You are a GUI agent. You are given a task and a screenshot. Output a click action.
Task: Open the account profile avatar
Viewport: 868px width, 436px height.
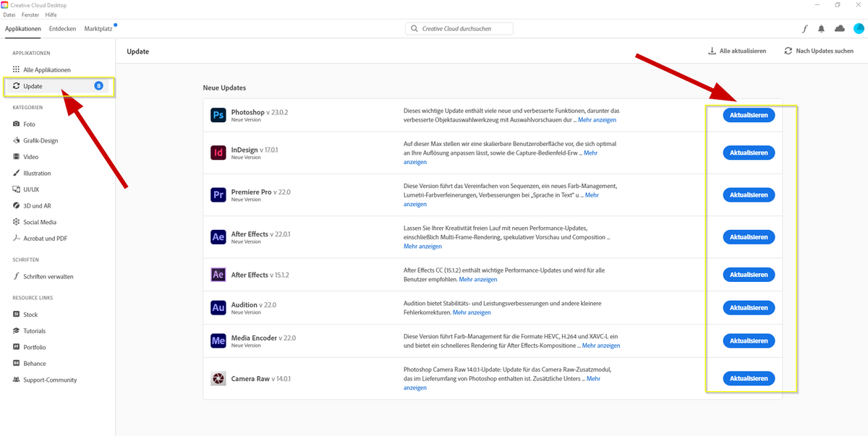click(x=859, y=29)
